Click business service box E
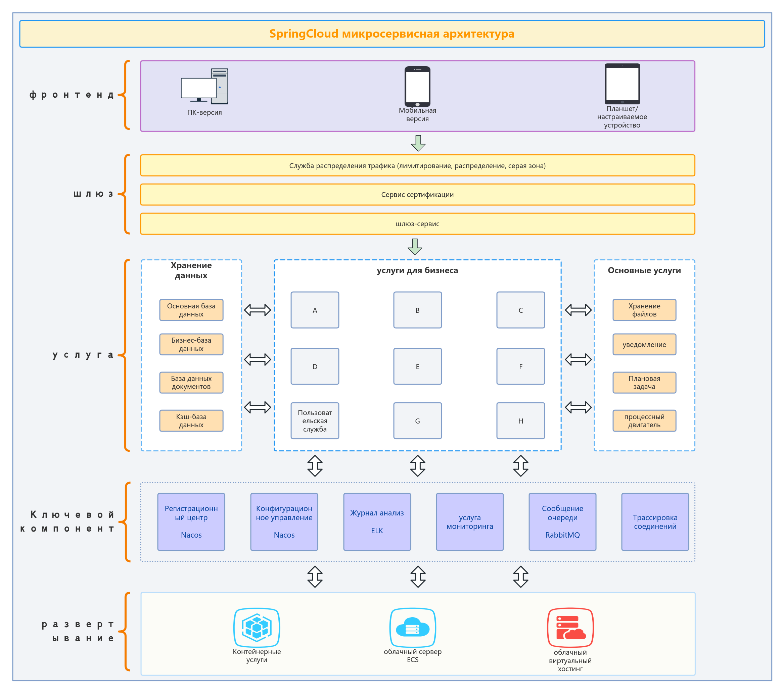The image size is (784, 693). tap(418, 366)
